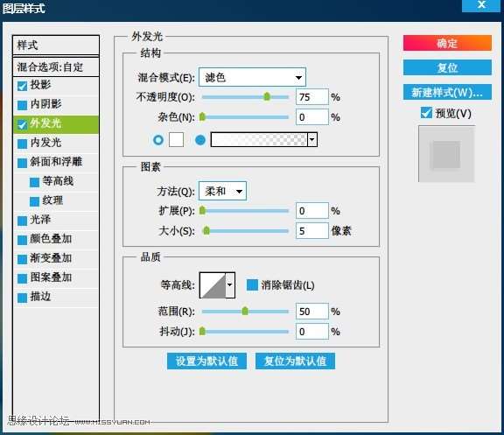504x435 pixels.
Task: Toggle the 等高线 sub-option checkbox
Action: (34, 182)
